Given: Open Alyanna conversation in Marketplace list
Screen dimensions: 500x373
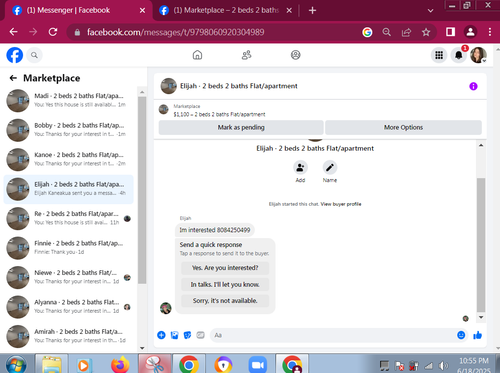Looking at the screenshot, I should (x=69, y=307).
